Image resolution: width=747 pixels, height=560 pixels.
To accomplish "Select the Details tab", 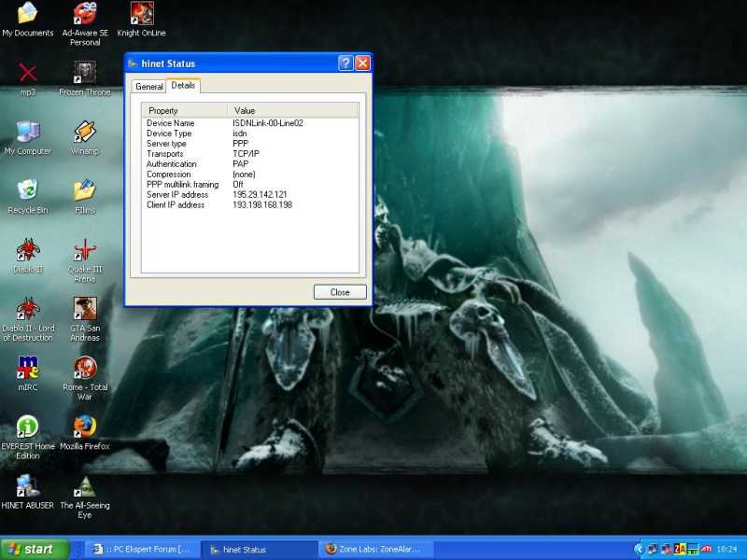I will point(183,85).
